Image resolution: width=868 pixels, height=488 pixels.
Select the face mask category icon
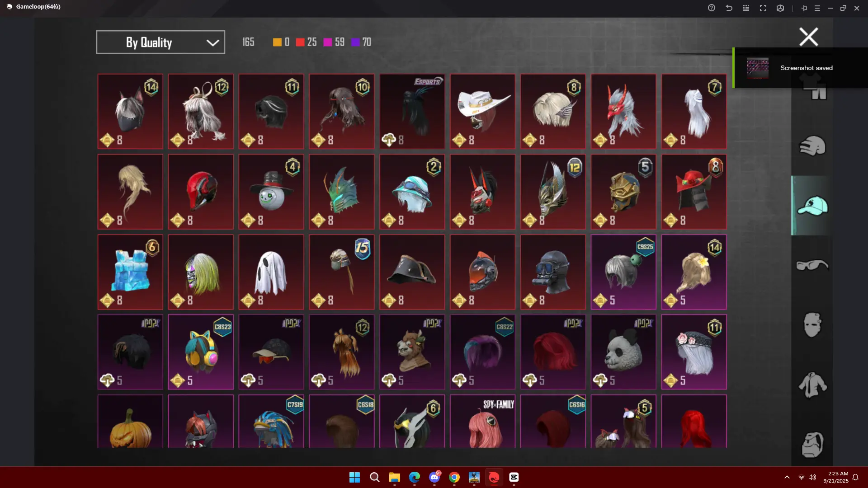click(812, 324)
